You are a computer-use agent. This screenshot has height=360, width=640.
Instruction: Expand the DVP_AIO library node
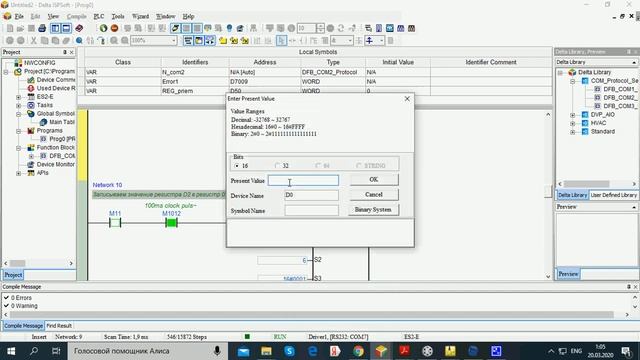click(x=572, y=115)
